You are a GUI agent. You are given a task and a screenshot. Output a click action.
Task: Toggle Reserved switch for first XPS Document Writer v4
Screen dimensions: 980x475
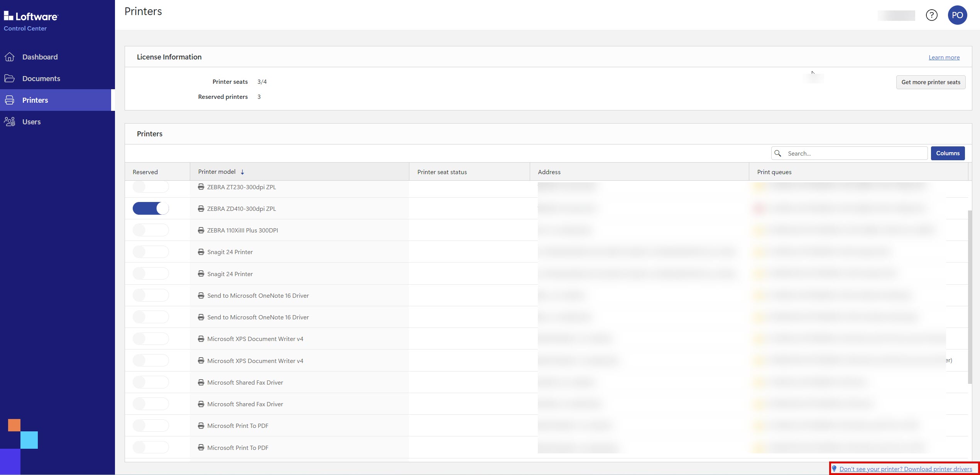pyautogui.click(x=150, y=339)
